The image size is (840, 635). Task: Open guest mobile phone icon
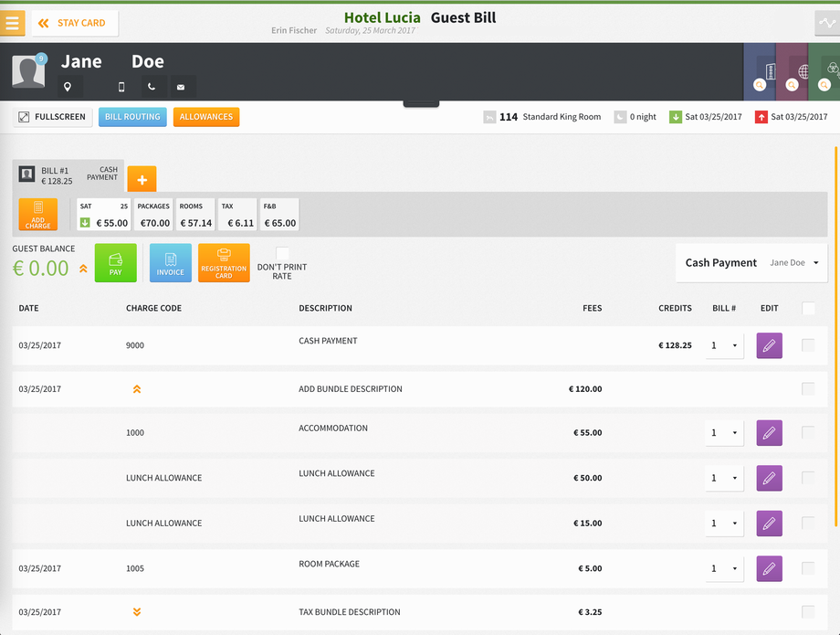click(x=121, y=87)
